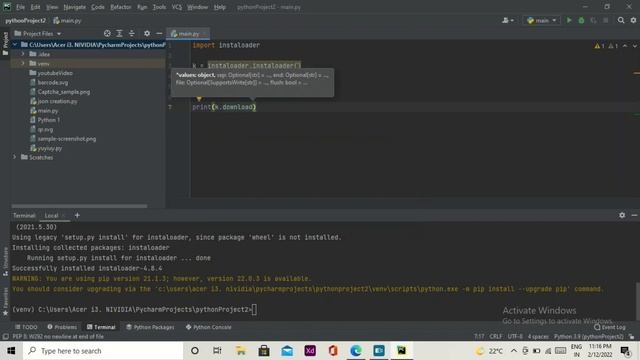Viewport: 640px width, 360px height.
Task: Click the user account icon in toolbar
Action: (x=508, y=20)
